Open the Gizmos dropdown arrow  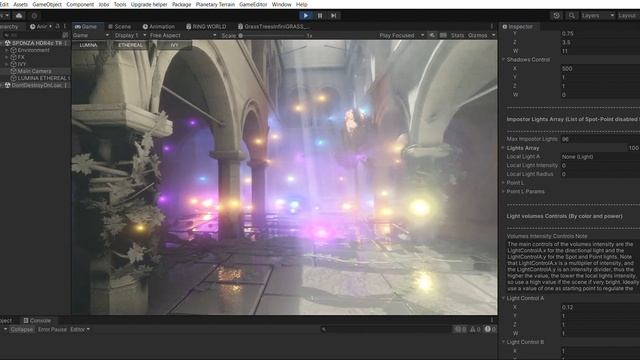click(x=493, y=36)
